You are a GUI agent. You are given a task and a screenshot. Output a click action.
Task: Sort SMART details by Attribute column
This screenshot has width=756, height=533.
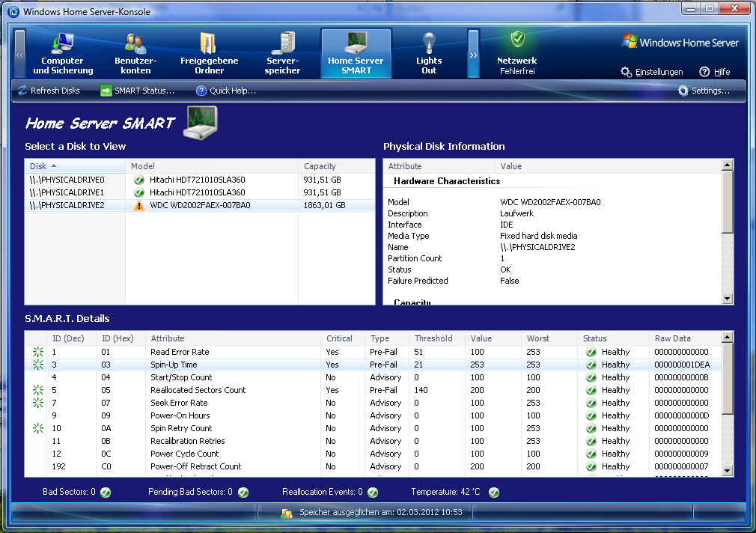(233, 338)
